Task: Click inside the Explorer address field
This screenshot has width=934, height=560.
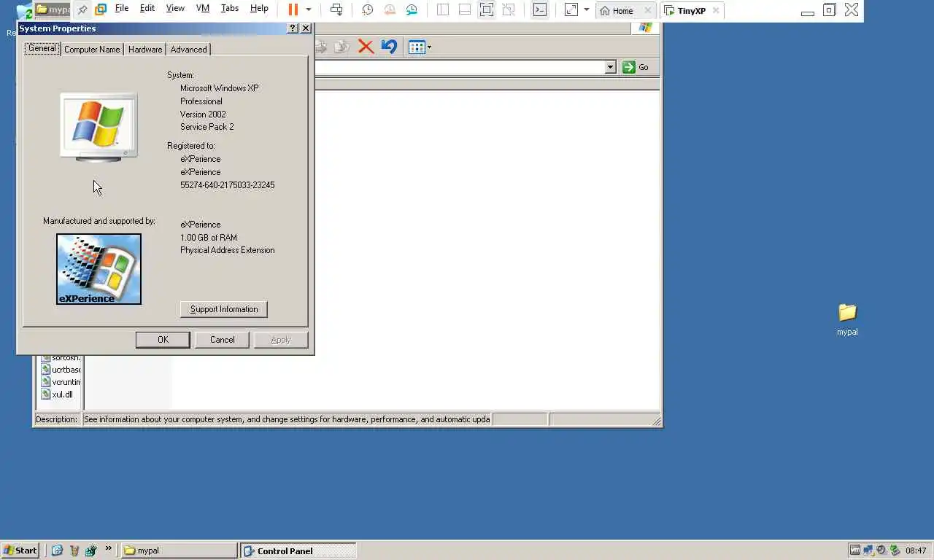Action: pos(460,67)
